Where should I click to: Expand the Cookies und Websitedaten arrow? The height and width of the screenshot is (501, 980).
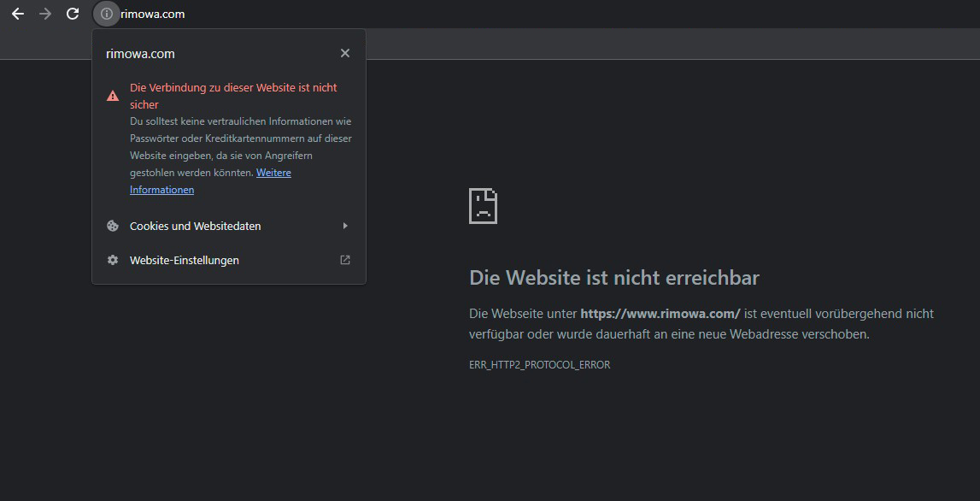point(345,226)
